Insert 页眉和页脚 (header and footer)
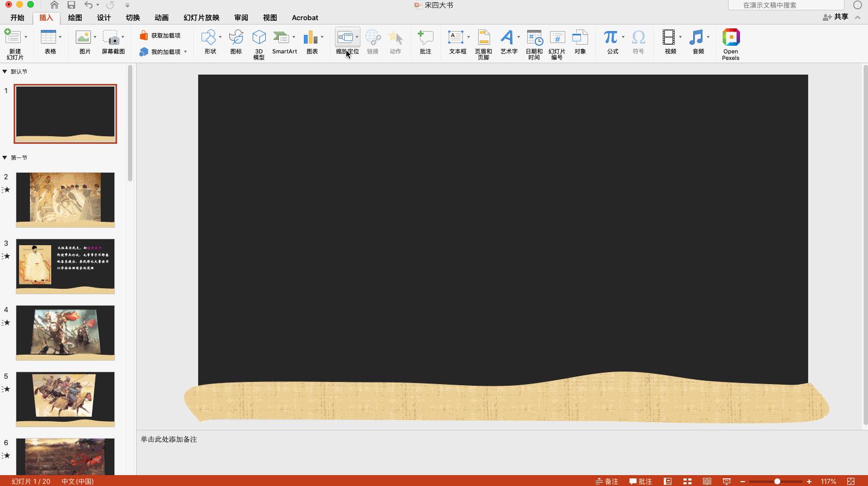The width and height of the screenshot is (868, 486). (x=483, y=38)
